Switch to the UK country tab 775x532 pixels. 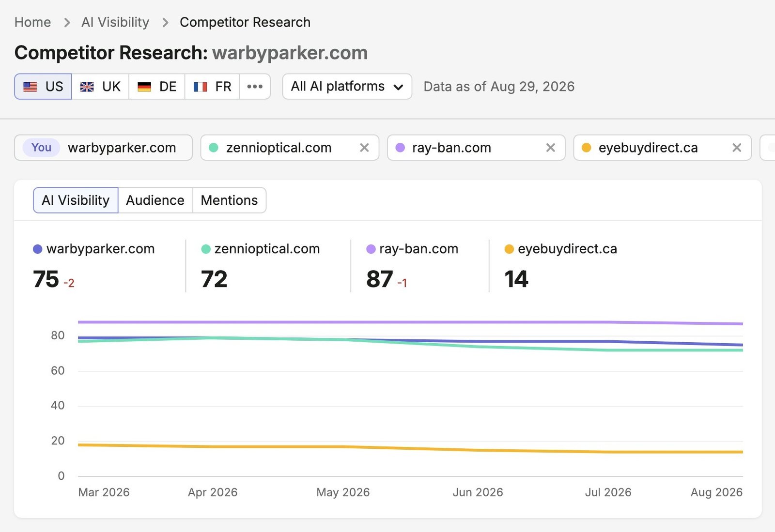100,87
